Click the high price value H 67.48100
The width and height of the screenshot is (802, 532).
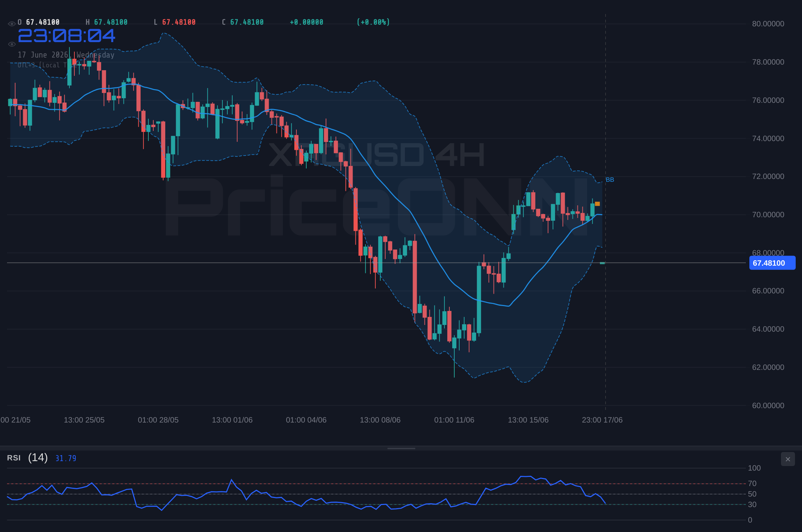pos(107,22)
